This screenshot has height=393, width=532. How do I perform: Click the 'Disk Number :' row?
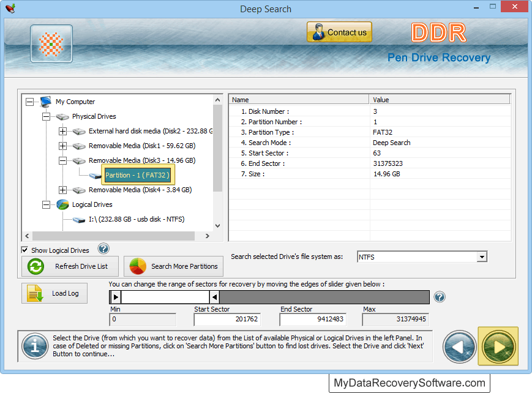[x=370, y=111]
